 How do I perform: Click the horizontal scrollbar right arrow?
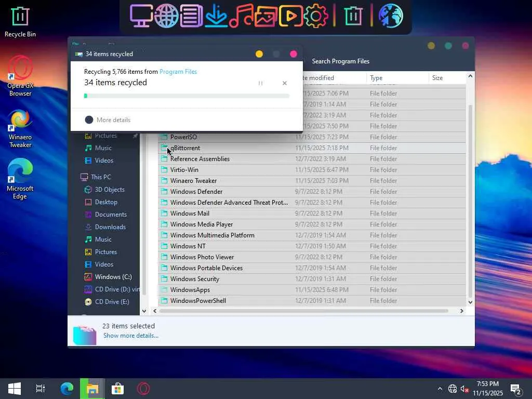point(461,311)
